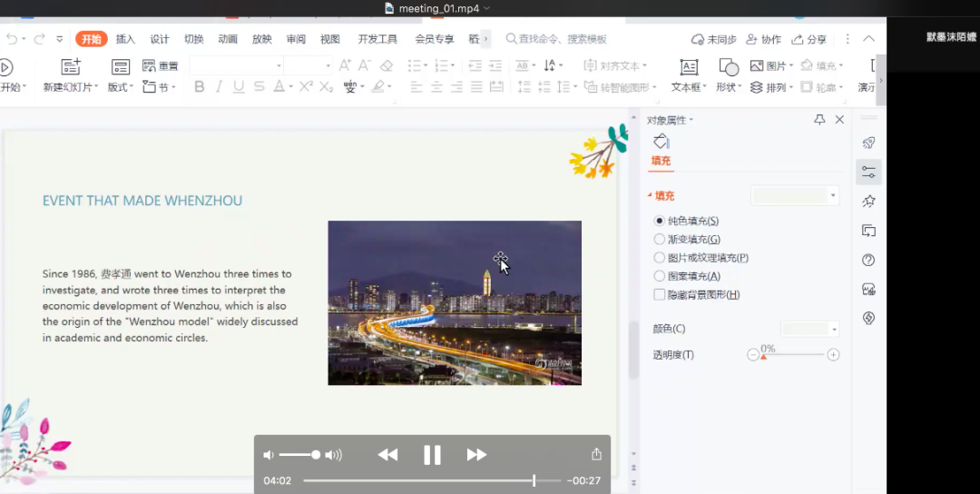Click the pinyin guide (wén) icon
Image resolution: width=980 pixels, height=494 pixels.
350,87
